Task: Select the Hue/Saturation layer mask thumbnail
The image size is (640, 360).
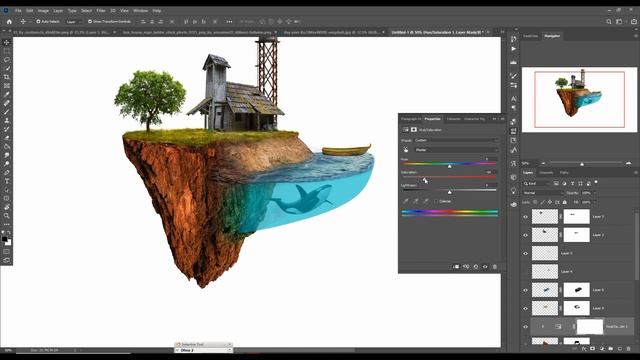Action: click(590, 327)
